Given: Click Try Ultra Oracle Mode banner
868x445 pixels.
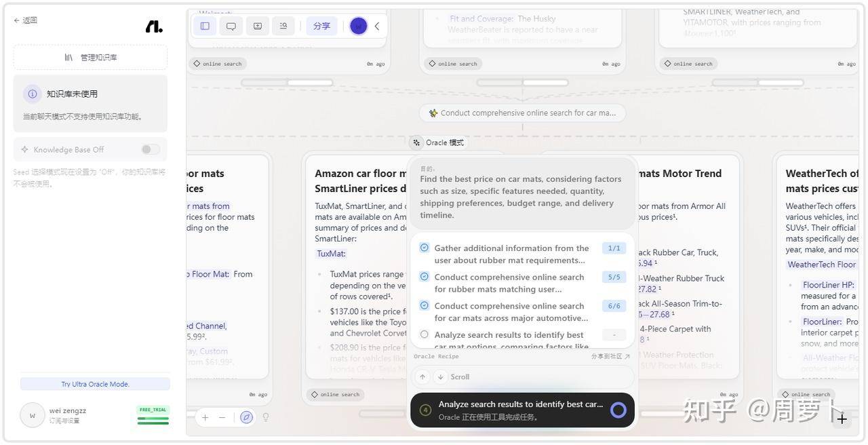Looking at the screenshot, I should pos(95,384).
